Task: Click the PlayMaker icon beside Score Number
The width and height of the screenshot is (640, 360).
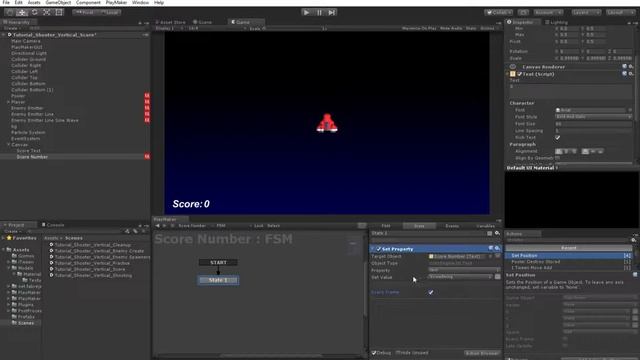Action: [147, 157]
